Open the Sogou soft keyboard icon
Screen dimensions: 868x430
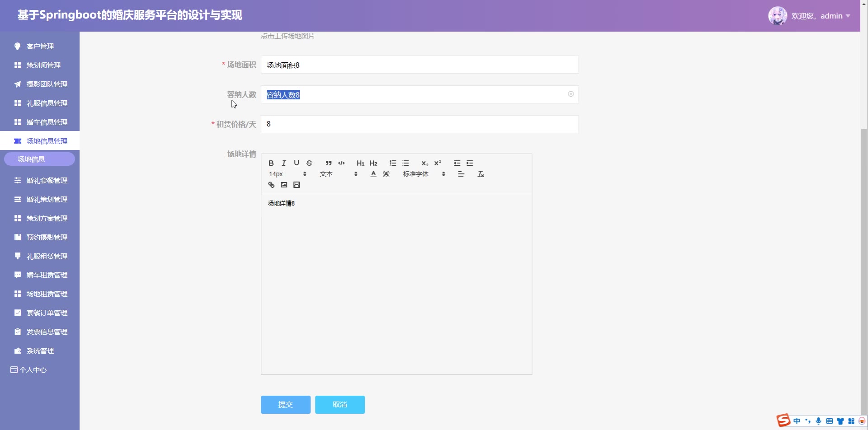(830, 421)
